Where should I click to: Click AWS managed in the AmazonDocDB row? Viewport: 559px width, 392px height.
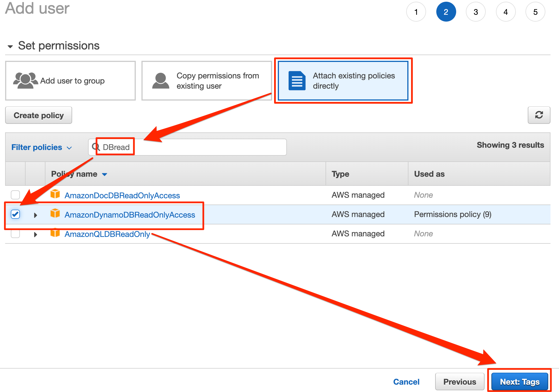click(358, 195)
